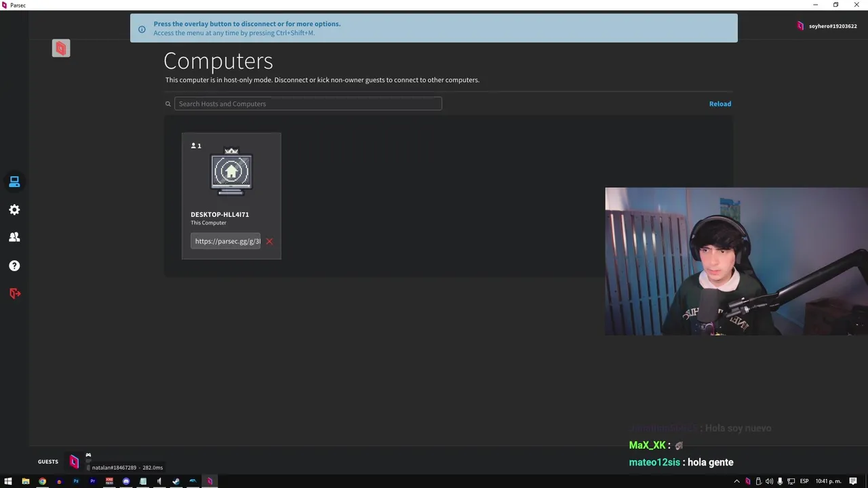Screen dimensions: 868x488
Task: Open Google Chrome from the taskbar
Action: (42, 481)
